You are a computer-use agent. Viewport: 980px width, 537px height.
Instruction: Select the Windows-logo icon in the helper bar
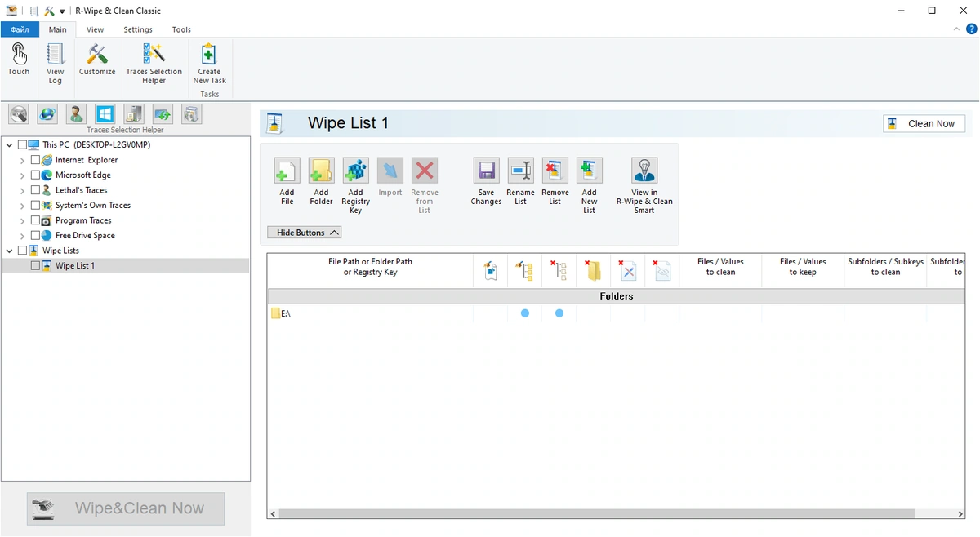coord(105,114)
